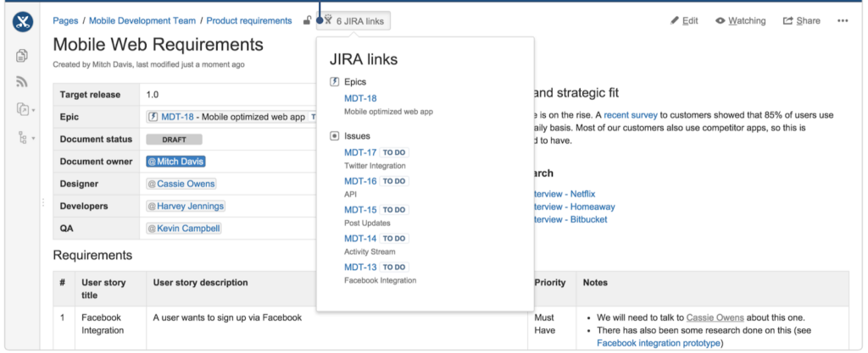Image resolution: width=868 pixels, height=353 pixels.
Task: Open MDT-16 API issue
Action: coord(360,181)
